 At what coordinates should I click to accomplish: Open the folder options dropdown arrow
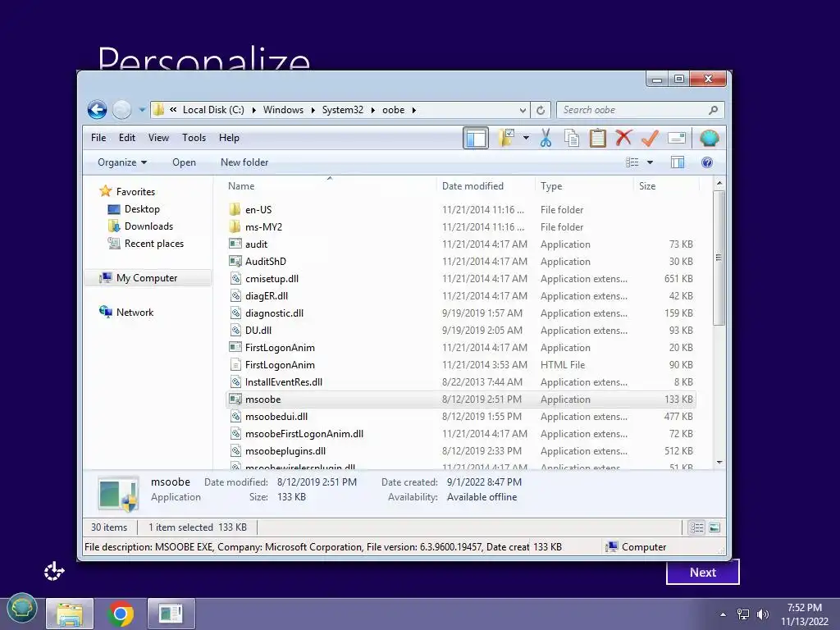tap(526, 138)
